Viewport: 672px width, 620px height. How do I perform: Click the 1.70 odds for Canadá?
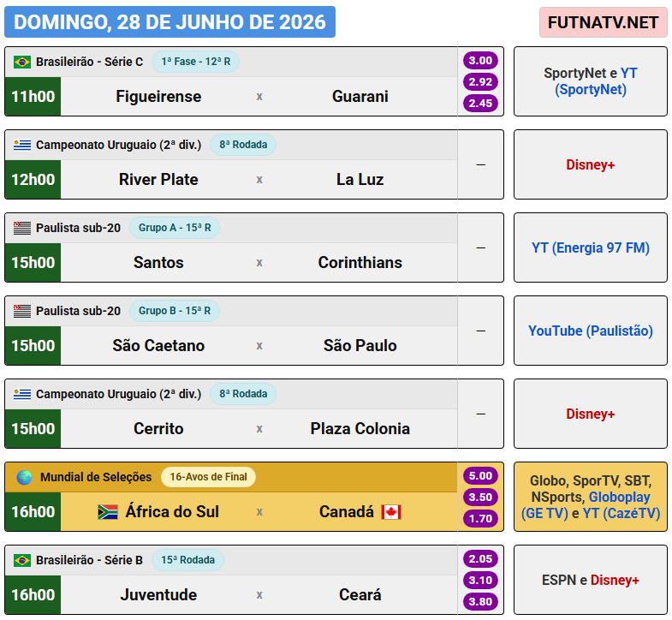point(480,519)
